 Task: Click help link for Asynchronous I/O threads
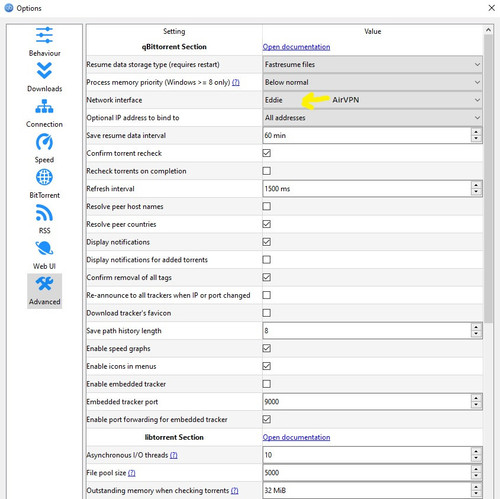point(174,455)
